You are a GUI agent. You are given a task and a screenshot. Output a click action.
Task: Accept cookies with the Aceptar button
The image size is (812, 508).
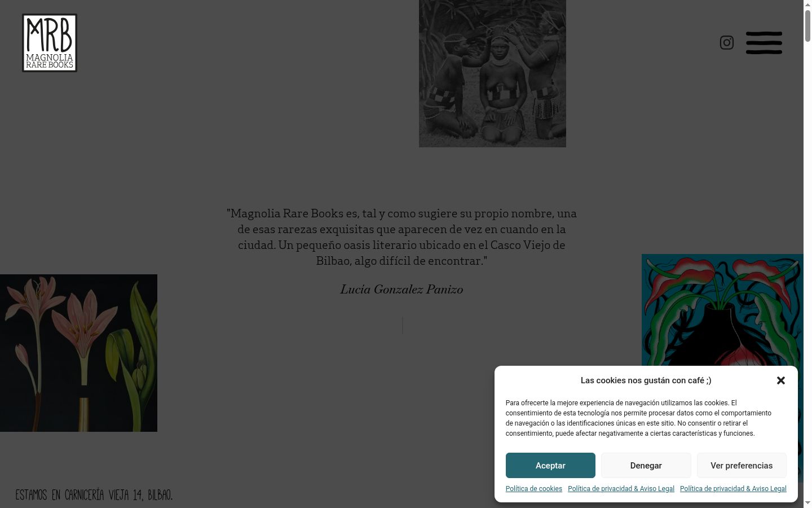(x=550, y=466)
